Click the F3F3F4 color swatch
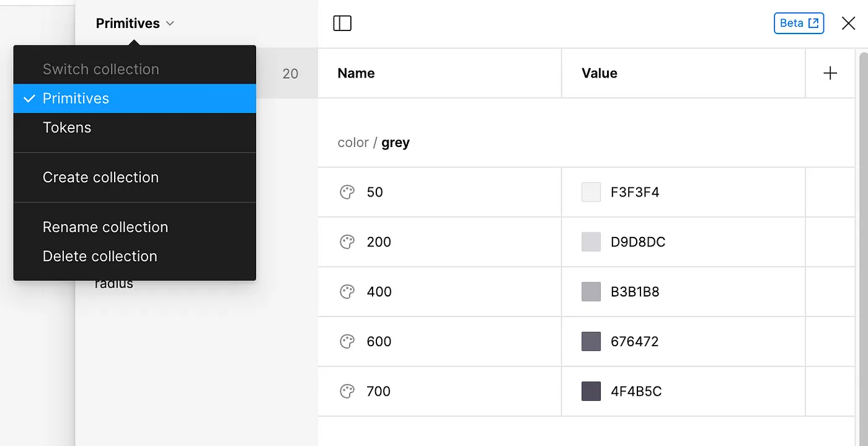868x446 pixels. (591, 192)
